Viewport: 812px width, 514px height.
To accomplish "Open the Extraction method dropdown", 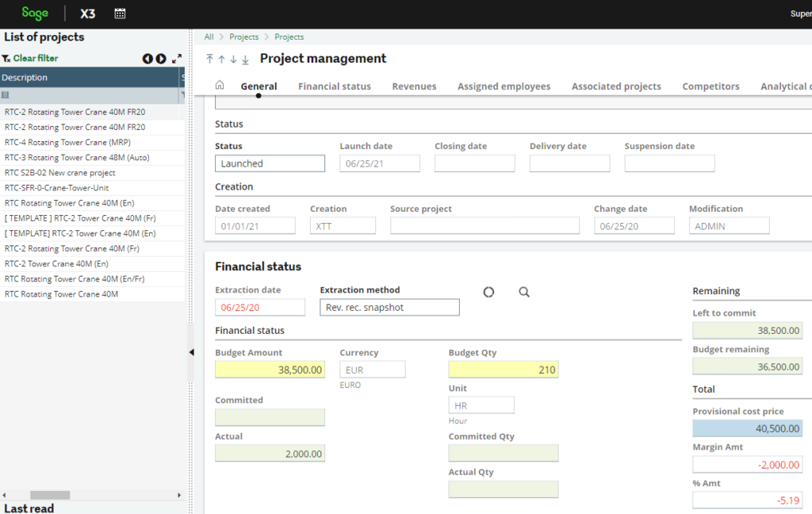I will (x=389, y=307).
